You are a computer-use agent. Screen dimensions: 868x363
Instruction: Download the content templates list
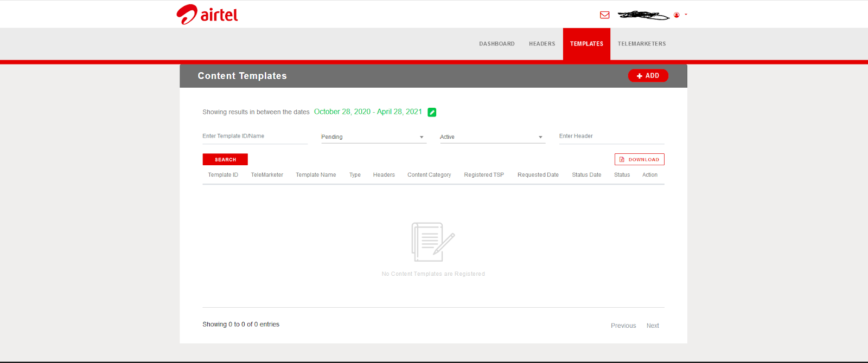639,159
